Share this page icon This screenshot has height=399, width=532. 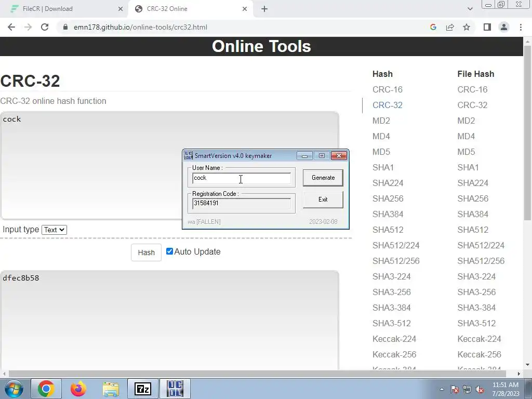[x=450, y=27]
